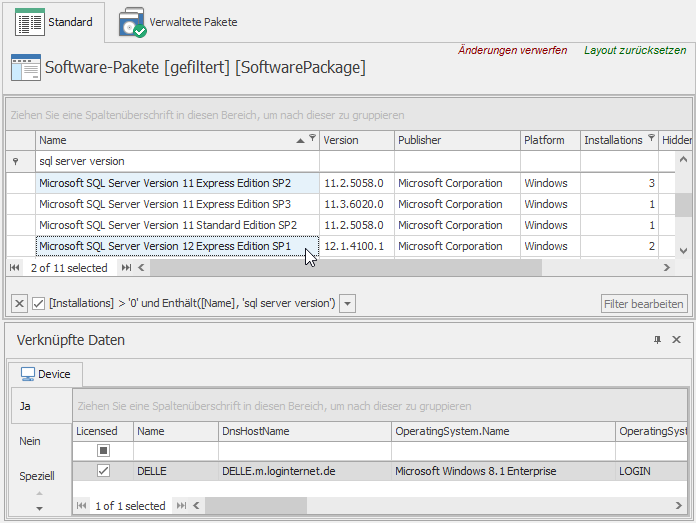Toggle the Licensed filter row checkbox
The image size is (696, 523).
point(103,451)
